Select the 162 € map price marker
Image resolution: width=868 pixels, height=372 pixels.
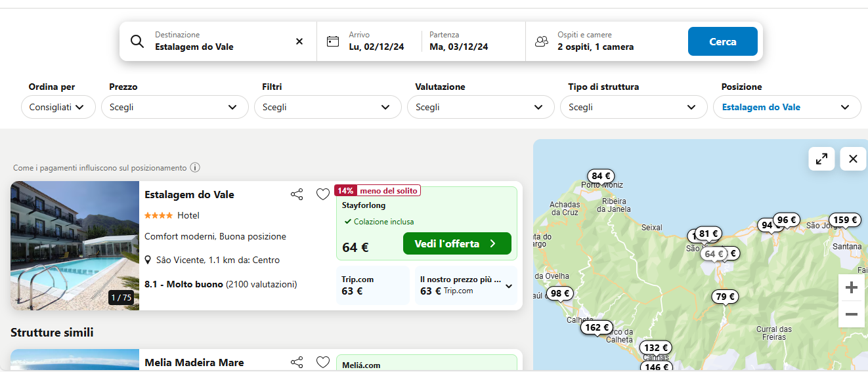[597, 327]
